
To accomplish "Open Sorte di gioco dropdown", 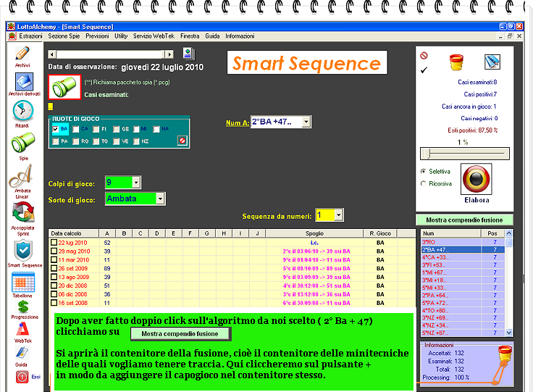I will click(x=161, y=199).
